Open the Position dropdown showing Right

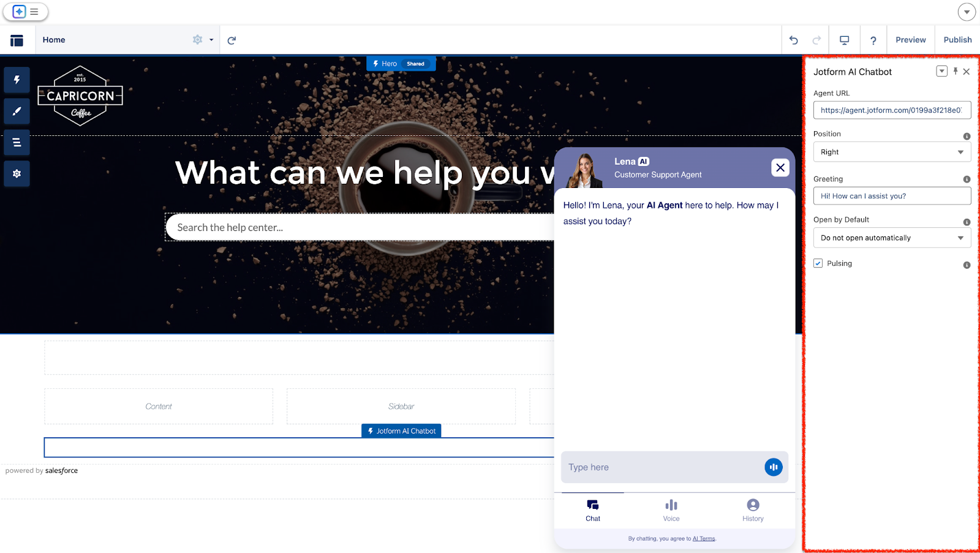click(x=892, y=151)
